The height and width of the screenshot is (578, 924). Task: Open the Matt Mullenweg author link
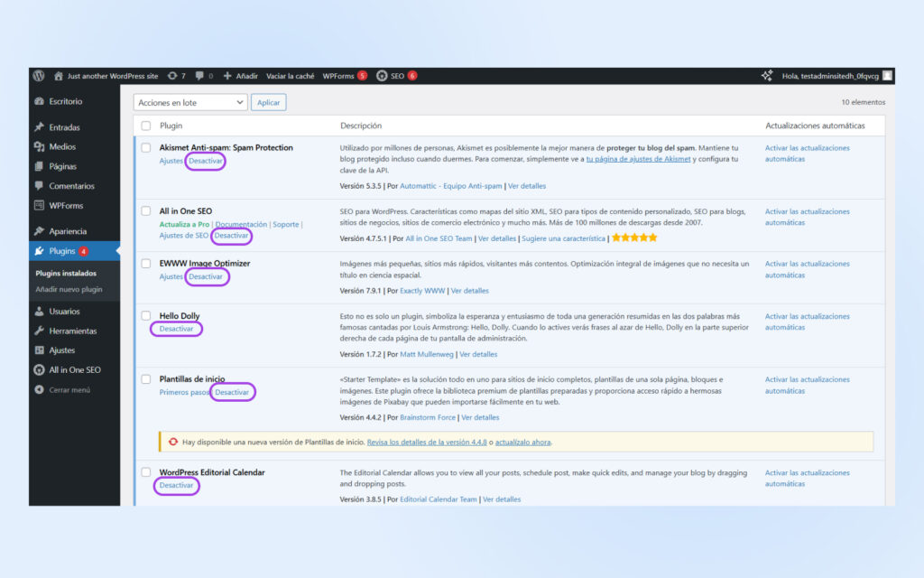click(x=427, y=354)
